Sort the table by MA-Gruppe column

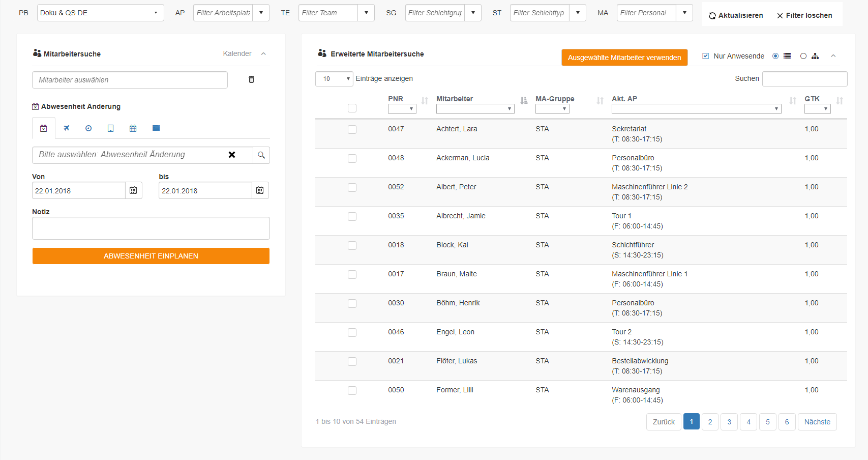click(600, 101)
